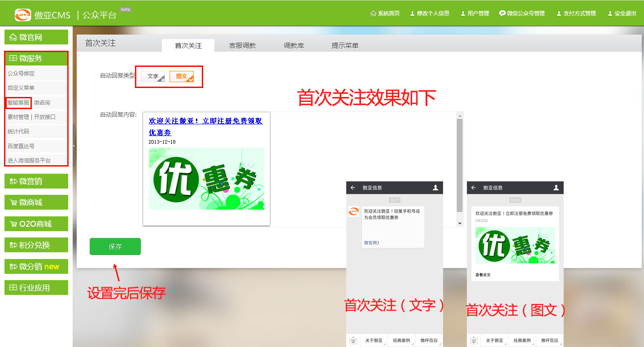The image size is (644, 347).
Task: Open the 提示菜单 tab
Action: click(345, 46)
